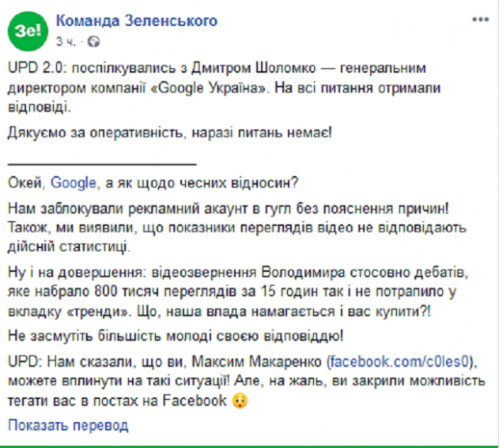
Task: Click the public audience globe icon
Action: point(94,40)
